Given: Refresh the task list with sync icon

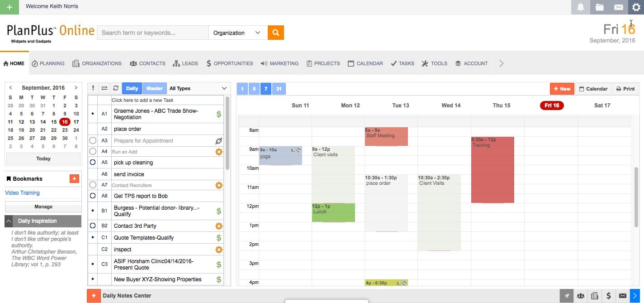Looking at the screenshot, I should [x=116, y=88].
